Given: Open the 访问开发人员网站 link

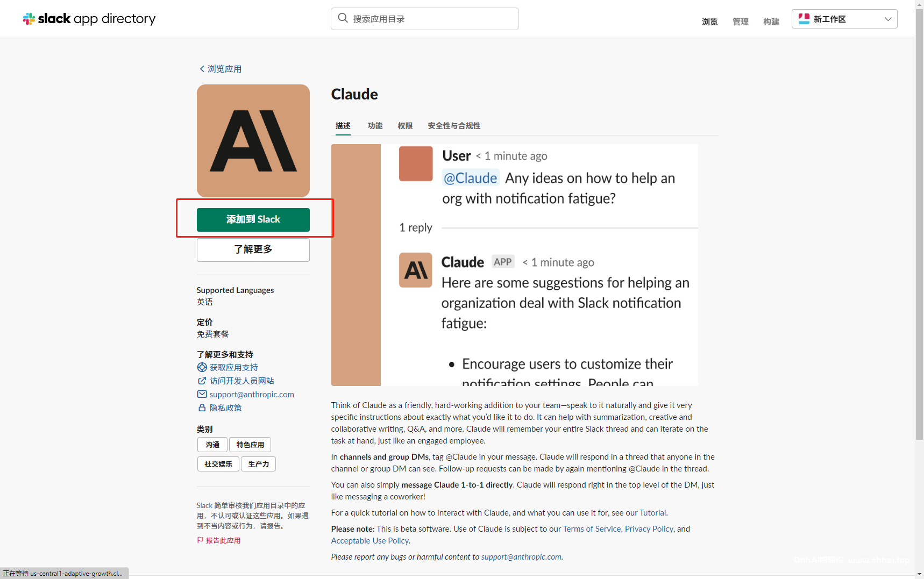Looking at the screenshot, I should click(x=241, y=381).
